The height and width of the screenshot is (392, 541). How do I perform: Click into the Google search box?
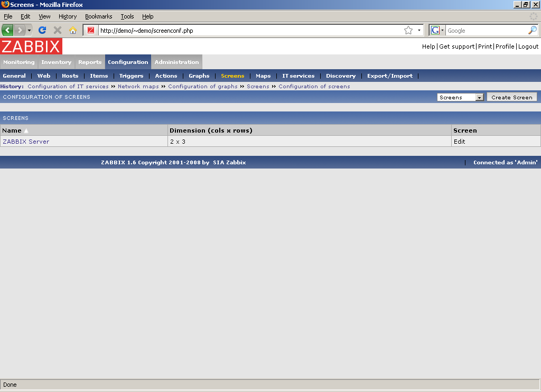[x=487, y=30]
